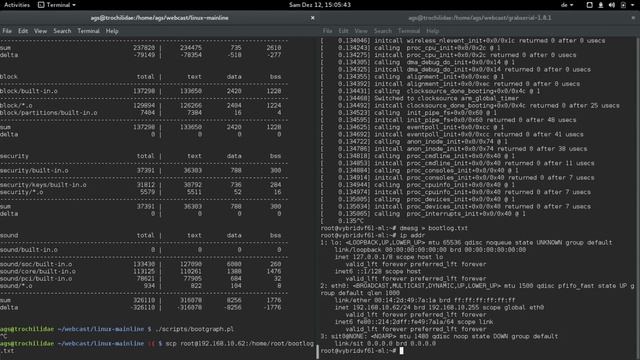Click the battery status icon in top bar
The height and width of the screenshot is (360, 640).
[x=623, y=5]
